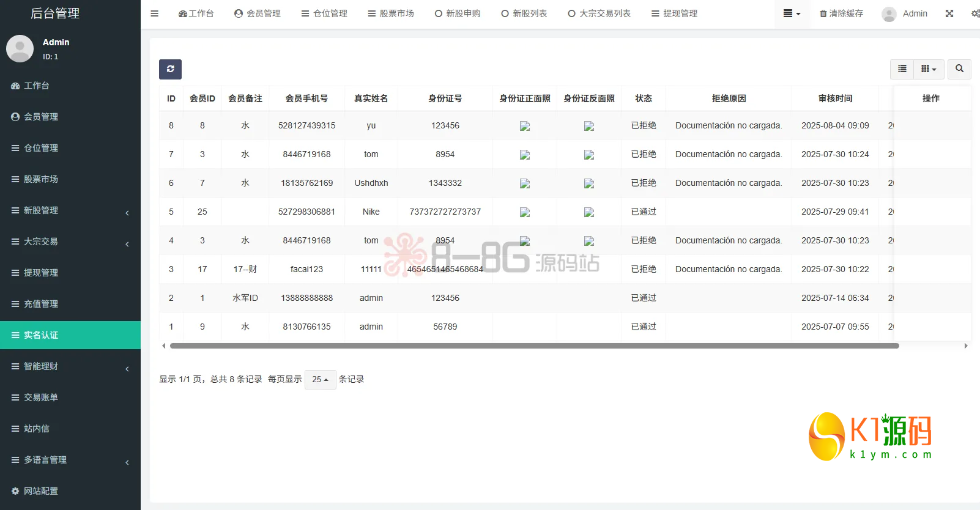Select 股票市场 in the sidebar
This screenshot has width=980, height=510.
pos(70,179)
